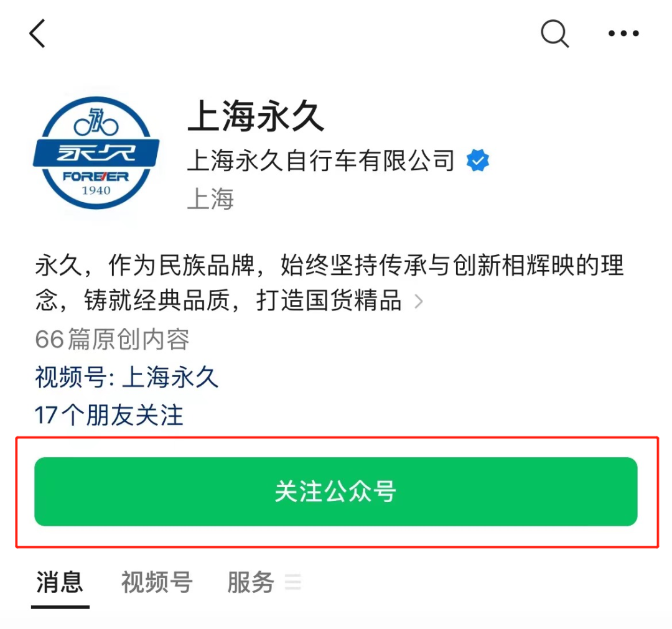The image size is (672, 629).
Task: Open search with the magnifier icon
Action: tap(555, 34)
